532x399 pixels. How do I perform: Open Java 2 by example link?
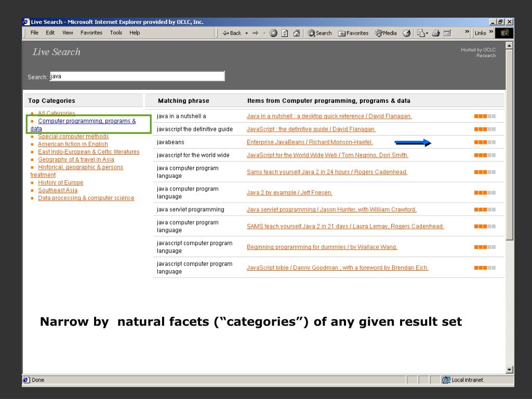tap(289, 193)
